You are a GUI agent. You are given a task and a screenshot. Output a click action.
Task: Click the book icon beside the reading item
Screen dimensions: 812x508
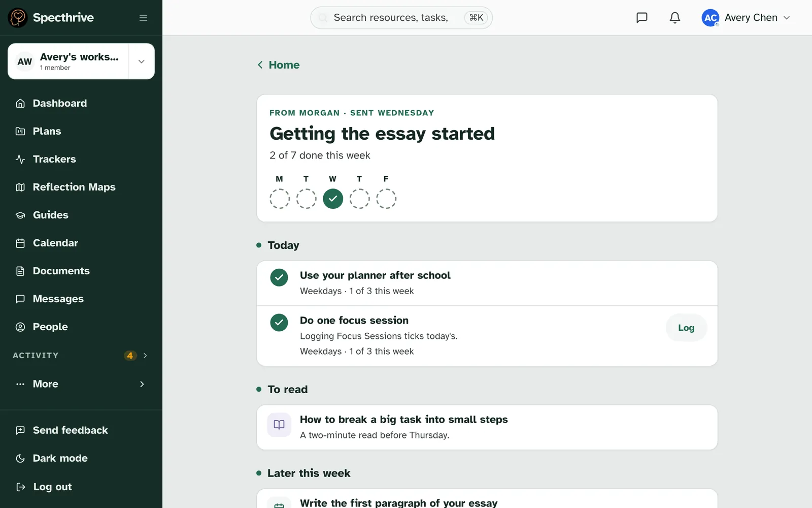point(279,425)
